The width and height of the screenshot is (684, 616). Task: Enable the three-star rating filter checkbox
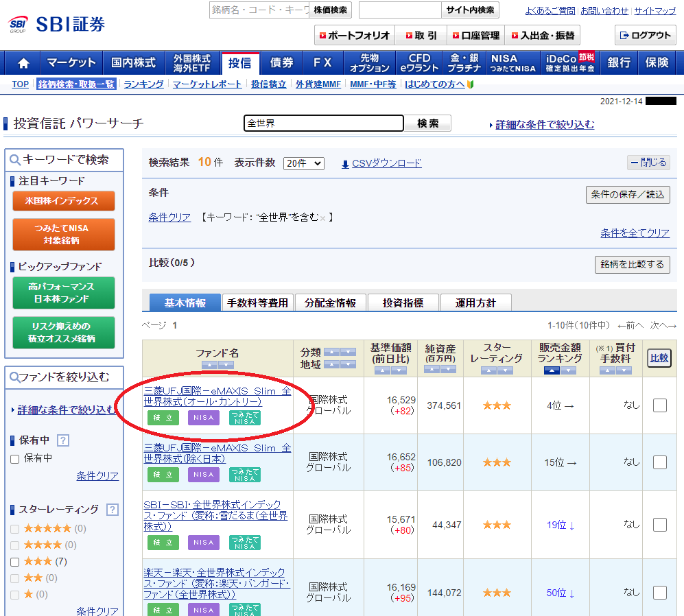coord(15,562)
